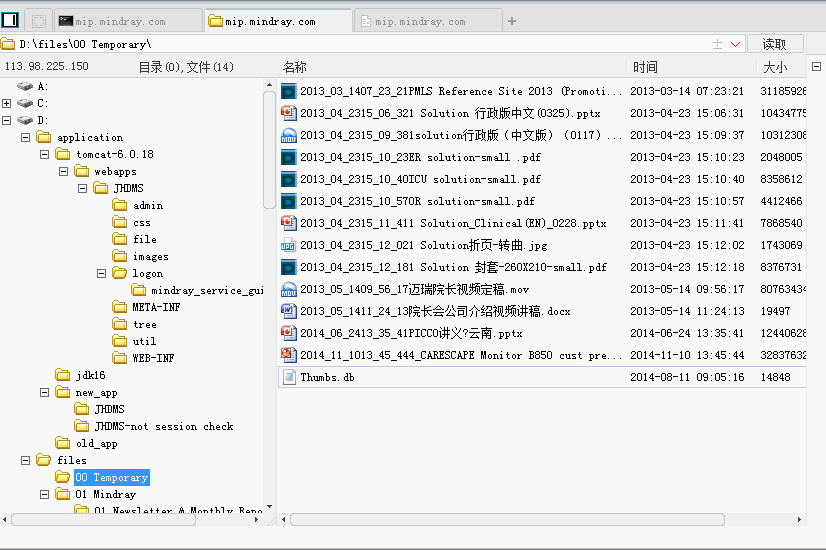The height and width of the screenshot is (550, 826).
Task: Click the 读取 button
Action: pos(775,44)
